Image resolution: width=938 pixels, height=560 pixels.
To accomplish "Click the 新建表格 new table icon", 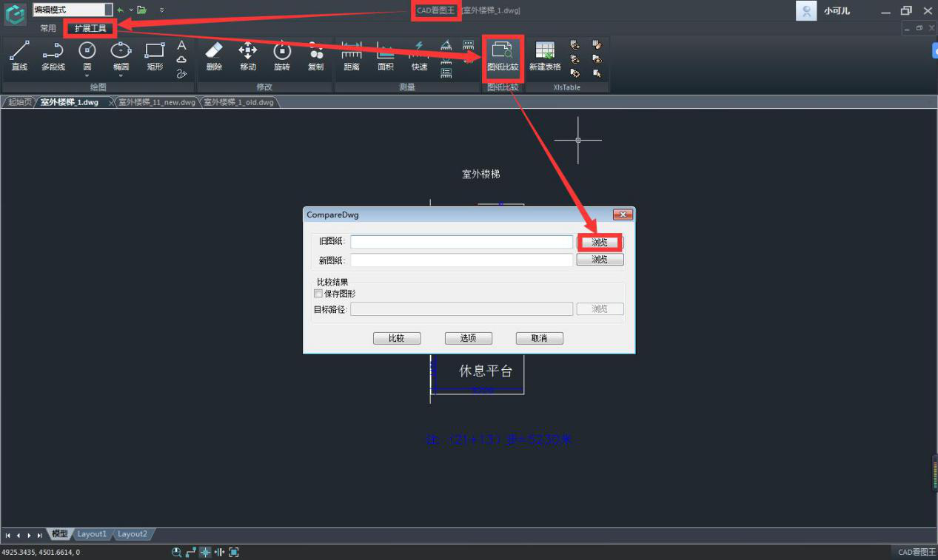I will tap(545, 56).
